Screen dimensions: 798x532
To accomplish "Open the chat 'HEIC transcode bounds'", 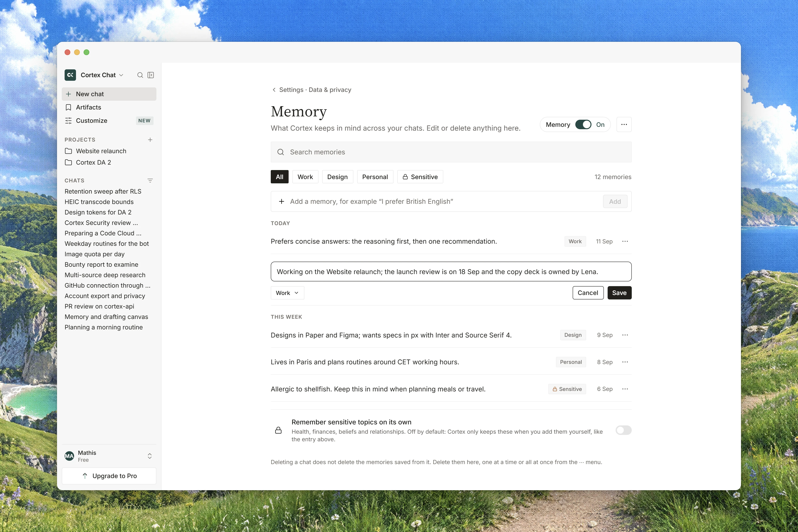I will click(99, 202).
